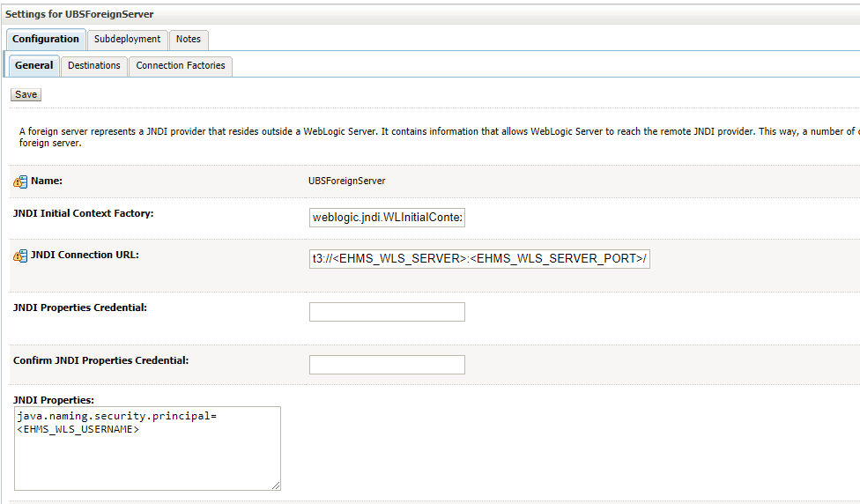Open the Connection Factories sub-tab
Image resolution: width=860 pixels, height=504 pixels.
pos(180,65)
